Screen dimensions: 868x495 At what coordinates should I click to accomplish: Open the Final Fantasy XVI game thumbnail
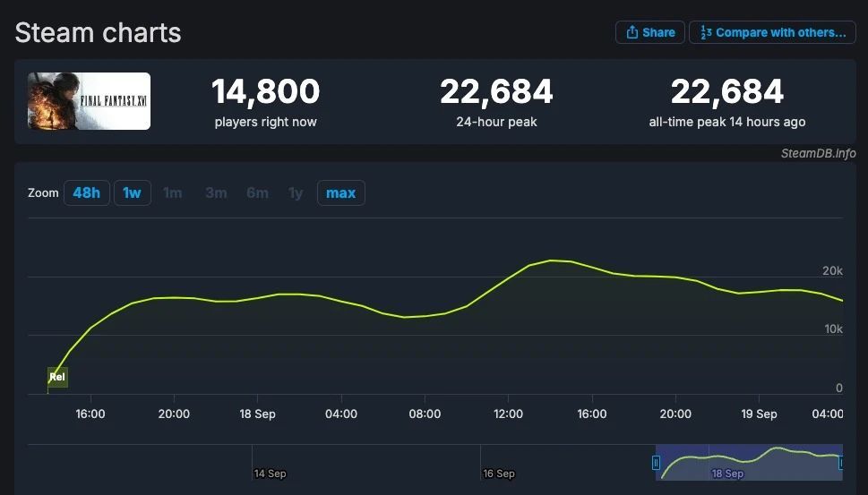pos(89,101)
